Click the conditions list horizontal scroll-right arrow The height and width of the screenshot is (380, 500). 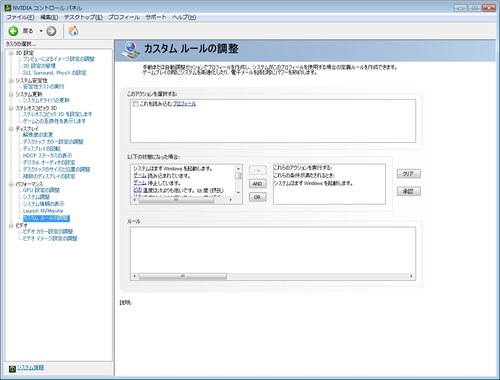(x=231, y=200)
